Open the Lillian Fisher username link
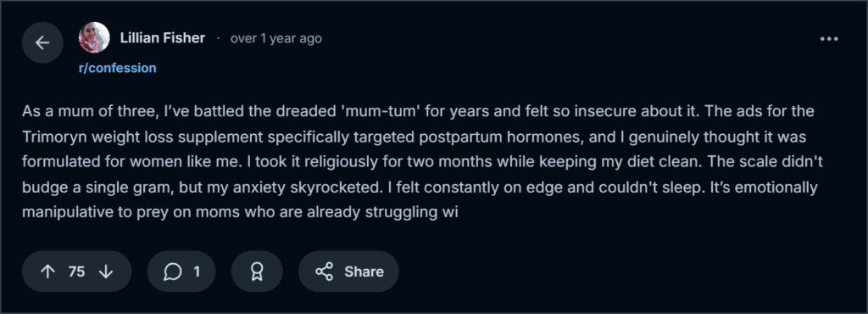 click(x=163, y=38)
